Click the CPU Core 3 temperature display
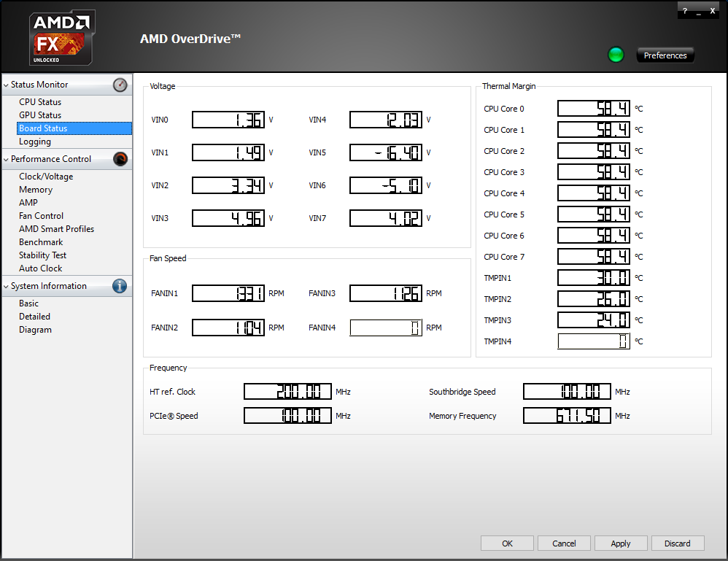This screenshot has height=561, width=728. [594, 172]
